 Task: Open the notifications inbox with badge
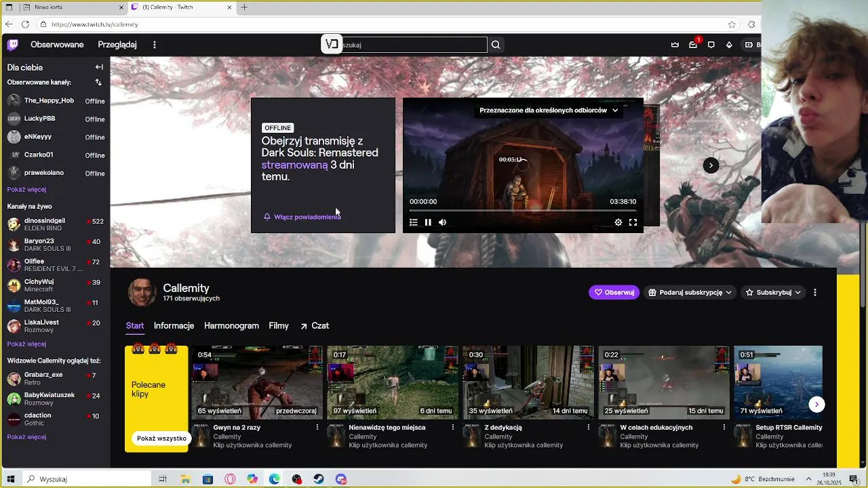coord(693,45)
